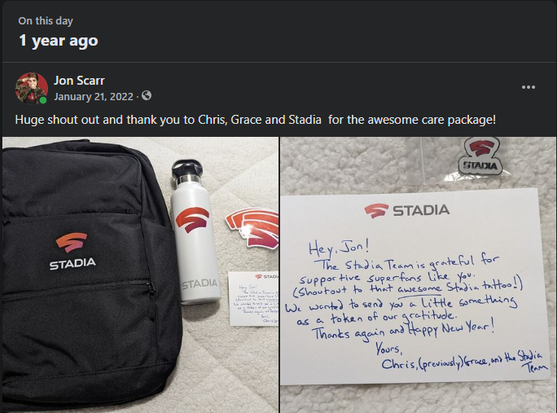Click the Jon Scarr name link
The image size is (557, 413).
point(79,81)
